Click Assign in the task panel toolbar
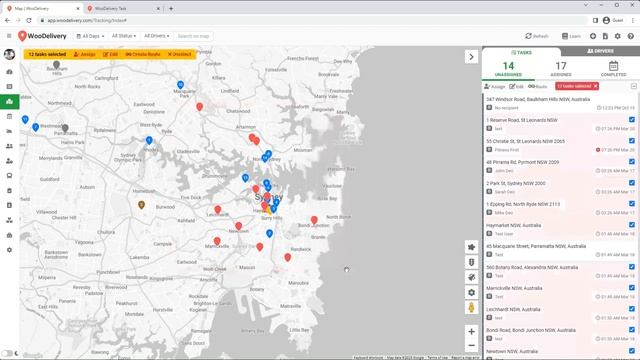This screenshot has height=360, width=640. (x=495, y=87)
